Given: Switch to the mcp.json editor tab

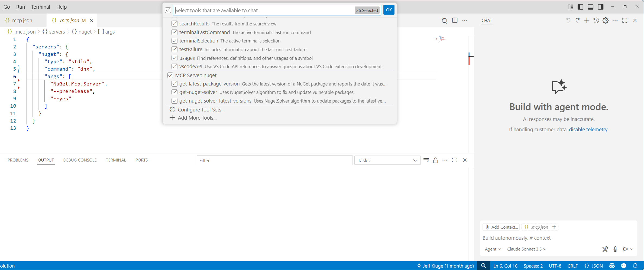Looking at the screenshot, I should [x=22, y=20].
